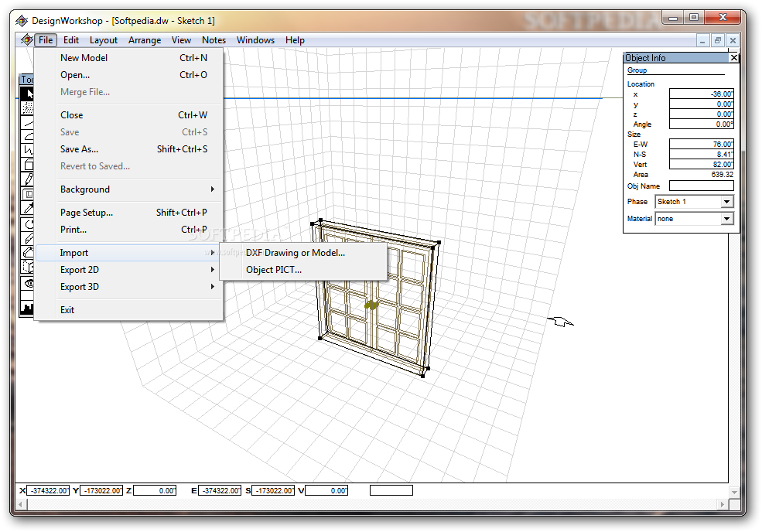Select the rotate tool

[28, 224]
